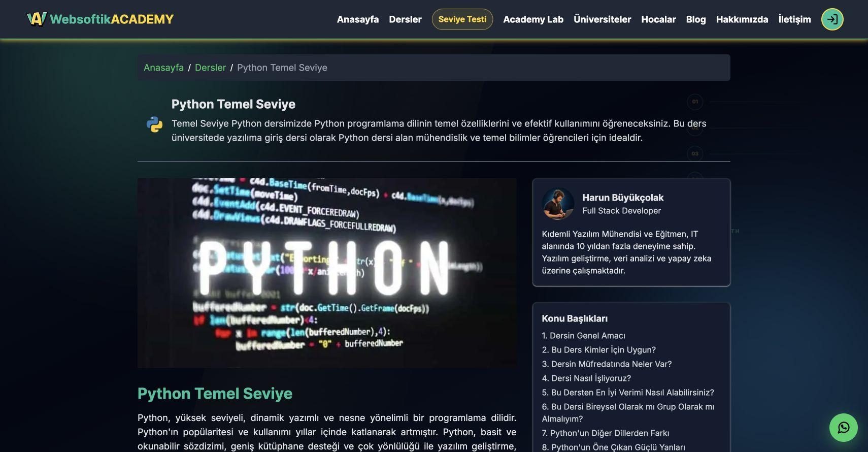Click Anasayfa breadcrumb link
This screenshot has width=868, height=452.
(163, 68)
